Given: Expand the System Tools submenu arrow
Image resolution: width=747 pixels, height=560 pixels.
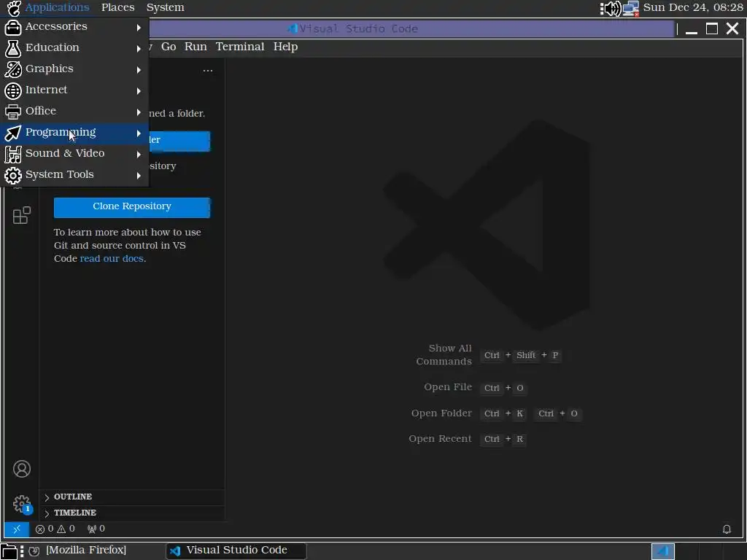Looking at the screenshot, I should coord(139,176).
